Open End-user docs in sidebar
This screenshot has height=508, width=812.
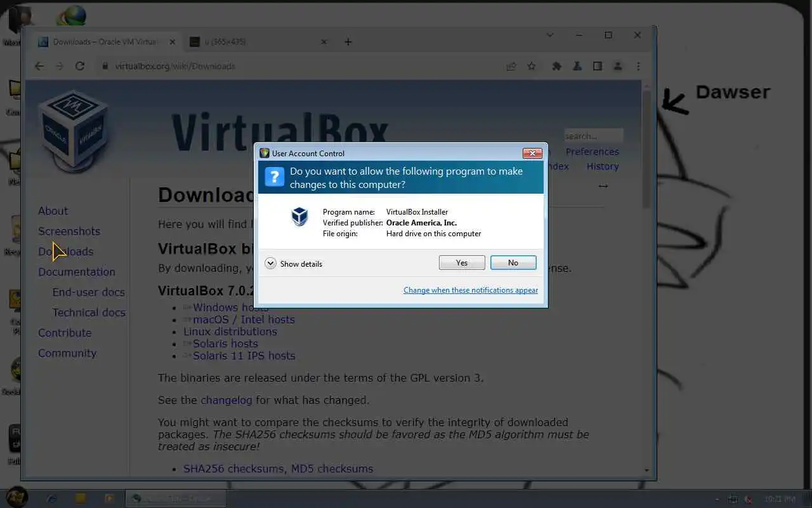(89, 292)
